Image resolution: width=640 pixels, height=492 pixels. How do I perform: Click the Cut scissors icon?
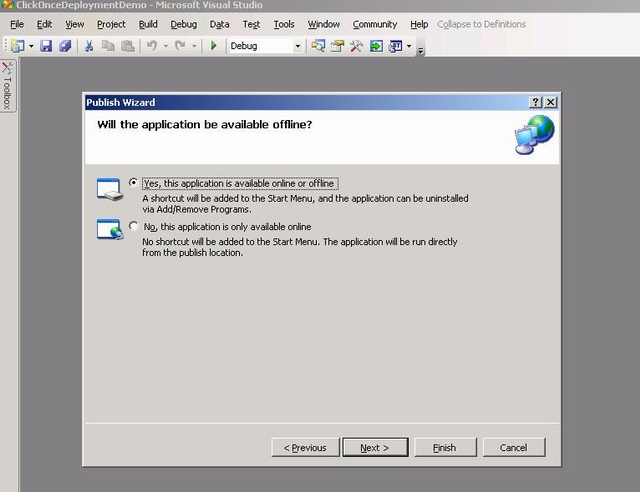(x=89, y=46)
